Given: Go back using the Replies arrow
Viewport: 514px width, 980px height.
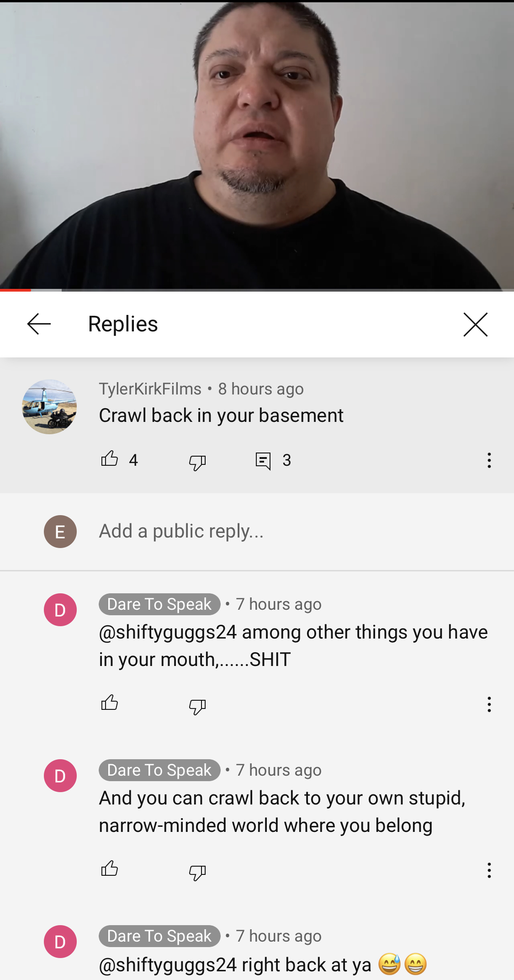Looking at the screenshot, I should (x=39, y=324).
